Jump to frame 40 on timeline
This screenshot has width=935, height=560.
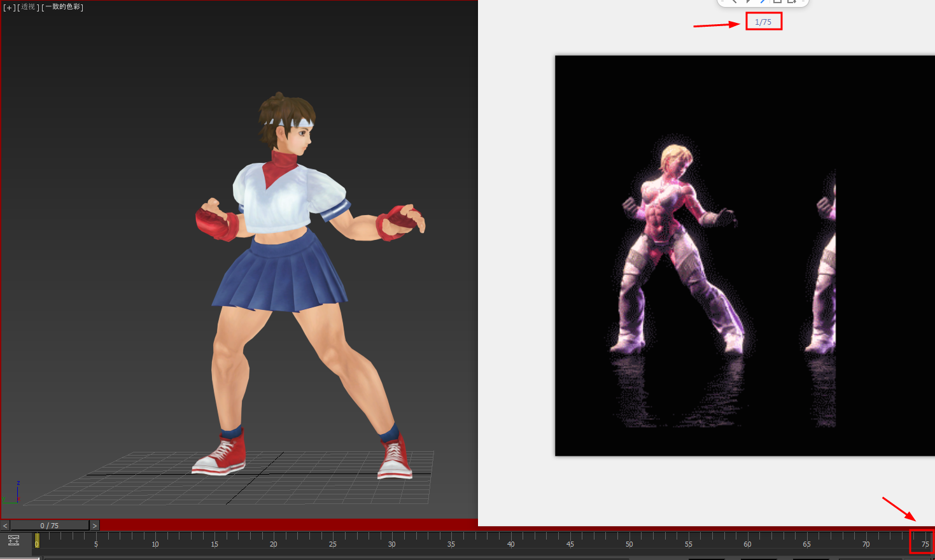pyautogui.click(x=511, y=544)
